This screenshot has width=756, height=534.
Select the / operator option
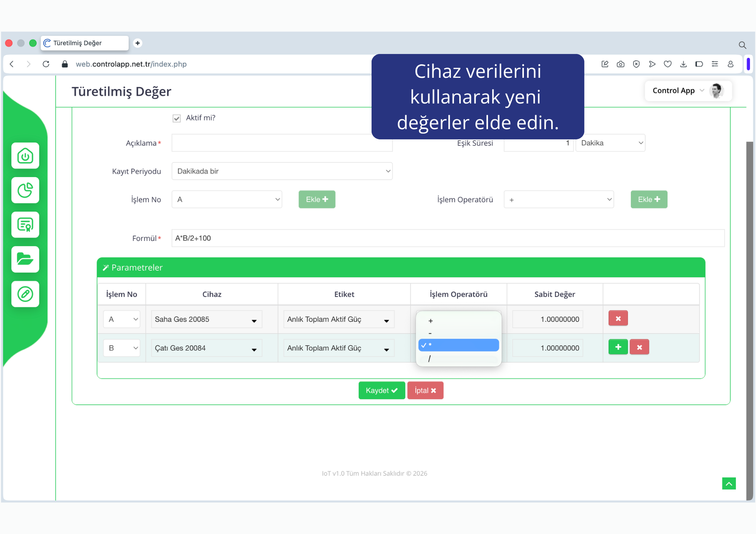(459, 358)
